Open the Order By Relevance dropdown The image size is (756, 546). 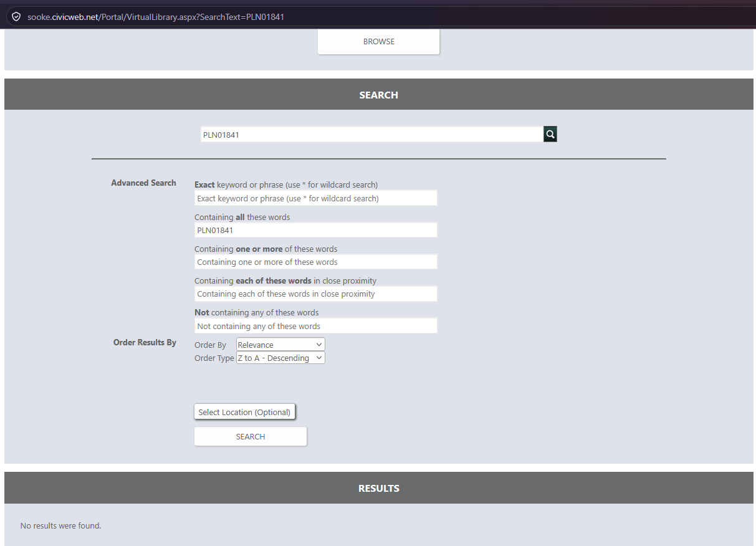click(280, 345)
